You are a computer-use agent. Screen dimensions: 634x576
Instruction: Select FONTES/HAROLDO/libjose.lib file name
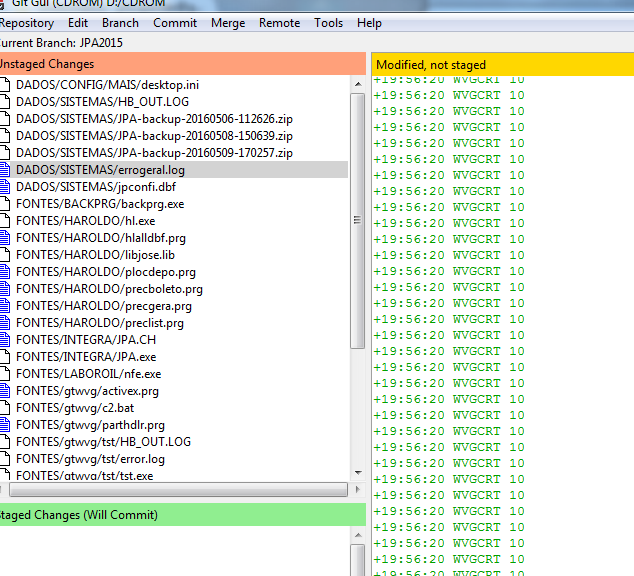coord(95,255)
